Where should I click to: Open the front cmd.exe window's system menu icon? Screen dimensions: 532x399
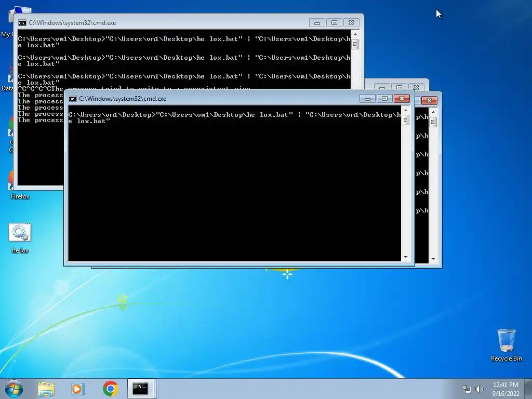(x=73, y=99)
